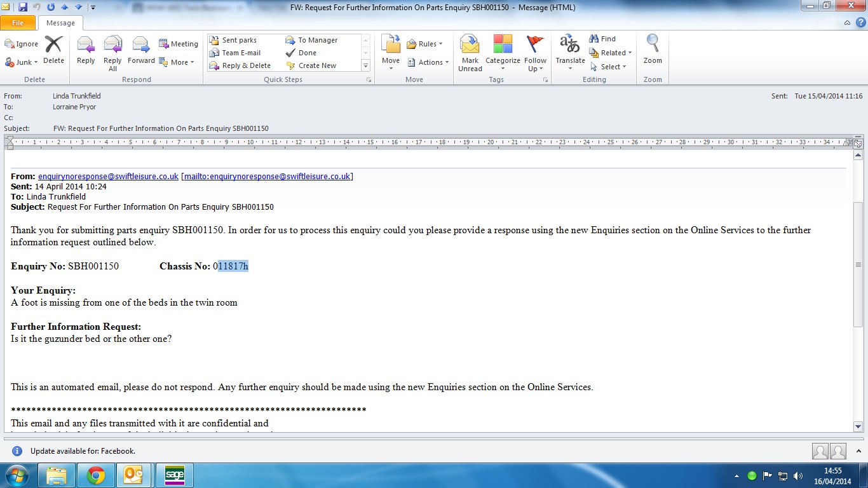Undo the last action in the title bar

[37, 8]
